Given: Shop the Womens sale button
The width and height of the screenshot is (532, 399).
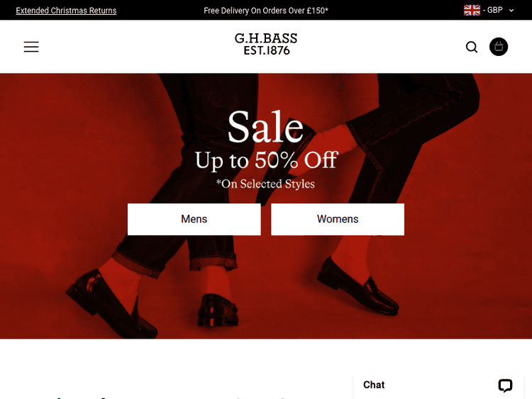Looking at the screenshot, I should point(338,219).
